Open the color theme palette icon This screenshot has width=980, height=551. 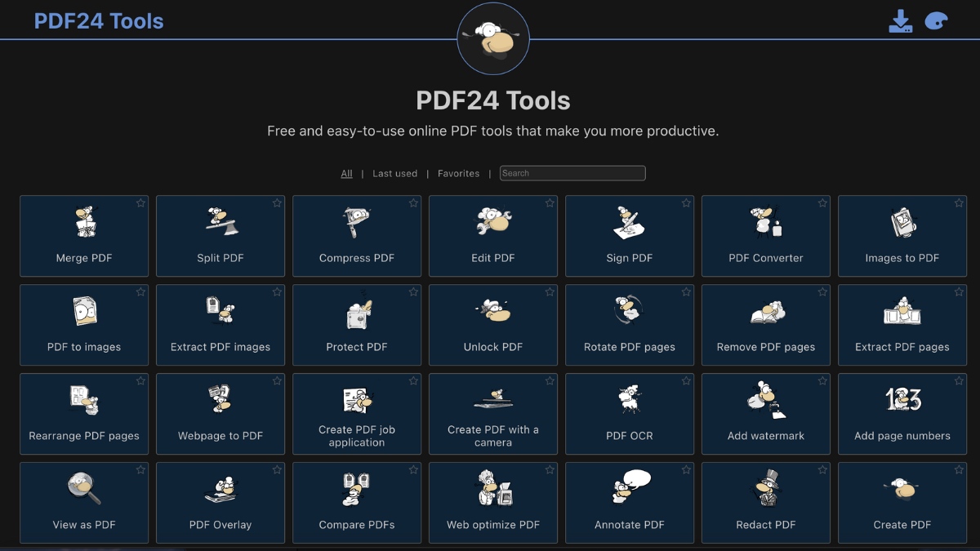coord(936,21)
